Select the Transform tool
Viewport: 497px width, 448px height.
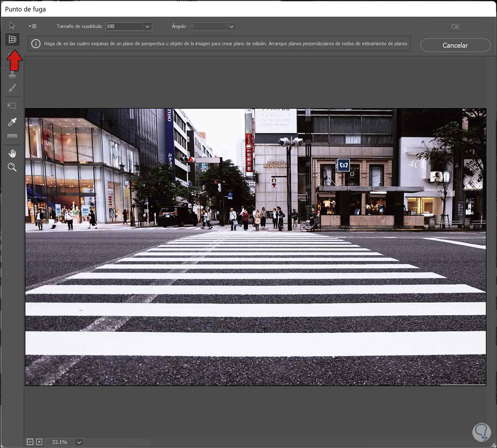point(12,105)
